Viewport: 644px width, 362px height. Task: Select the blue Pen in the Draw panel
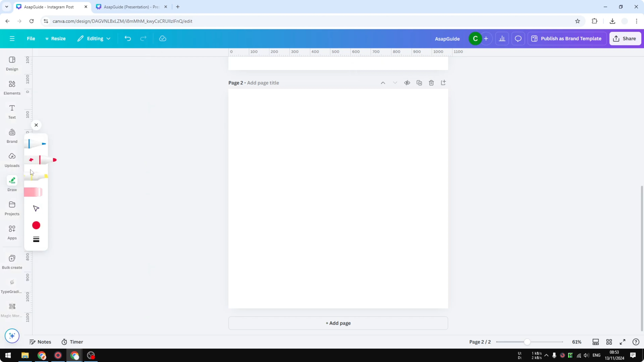pyautogui.click(x=36, y=144)
